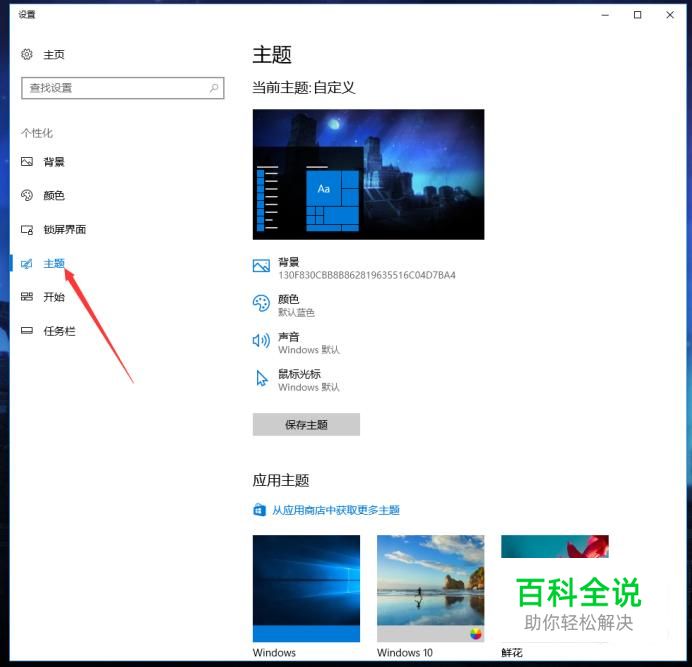Apply the Windows theme thumbnail
This screenshot has width=692, height=667.
[306, 588]
